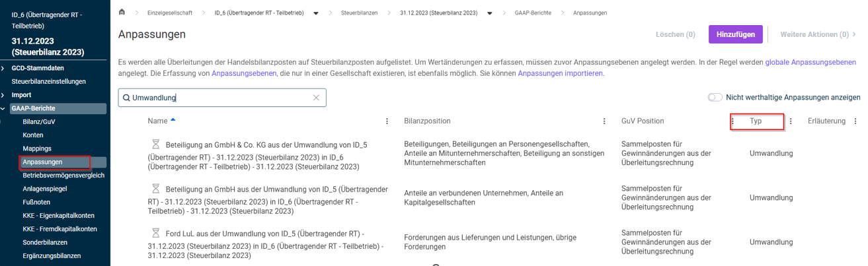Open Fußnoten in the sidebar
Viewport: 868px width, 266px height.
(x=36, y=203)
